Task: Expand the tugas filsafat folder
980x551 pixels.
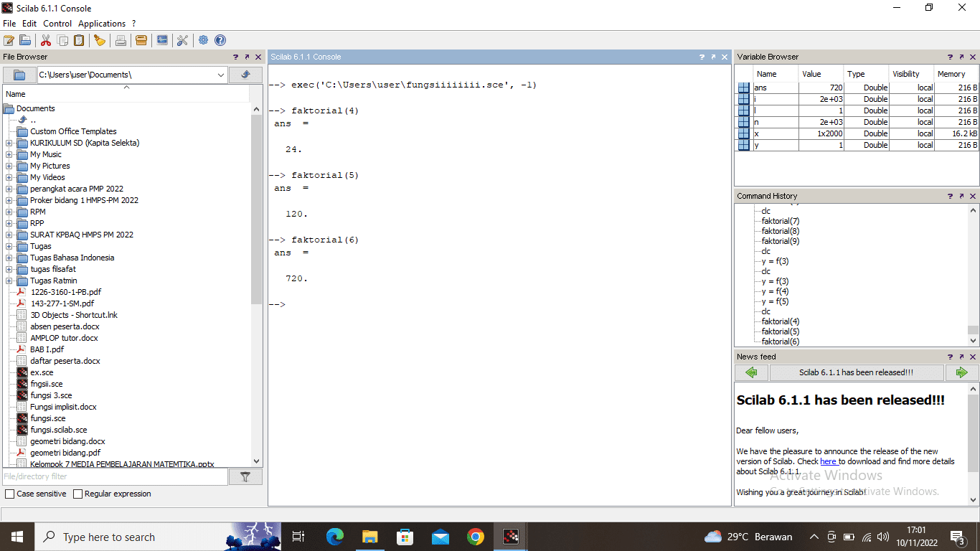Action: (9, 269)
